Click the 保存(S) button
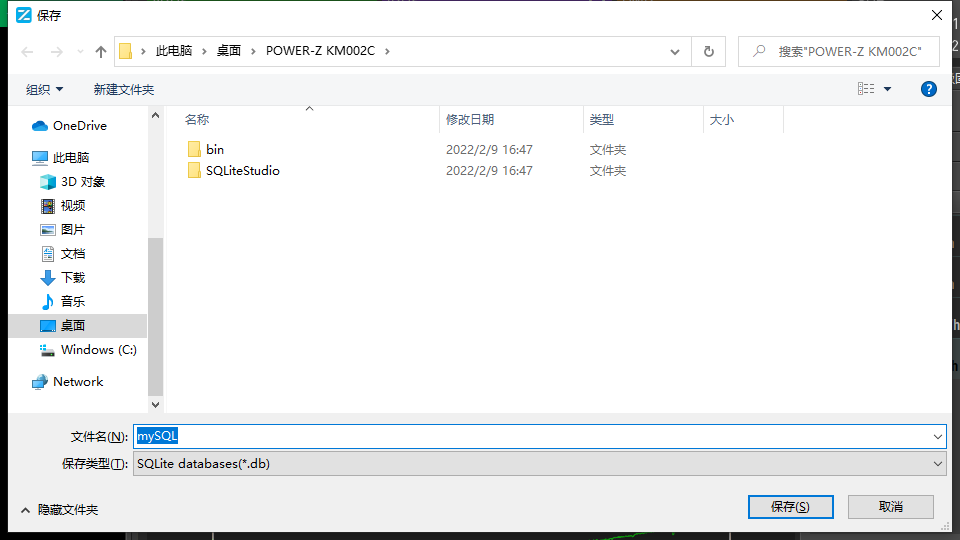This screenshot has width=960, height=540. pyautogui.click(x=790, y=507)
